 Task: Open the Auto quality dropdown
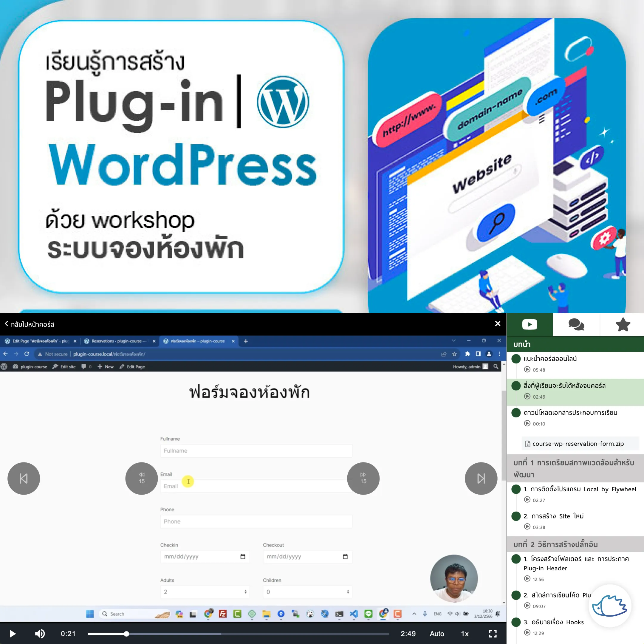(437, 633)
